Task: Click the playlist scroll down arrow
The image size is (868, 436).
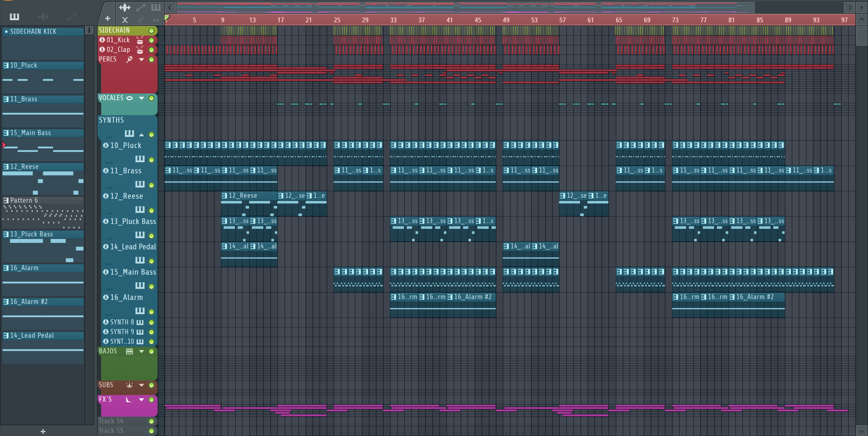Action: click(x=861, y=431)
